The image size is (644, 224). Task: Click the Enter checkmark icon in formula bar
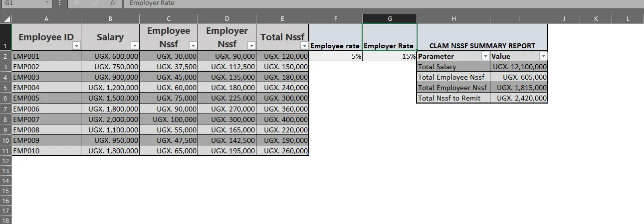click(95, 3)
